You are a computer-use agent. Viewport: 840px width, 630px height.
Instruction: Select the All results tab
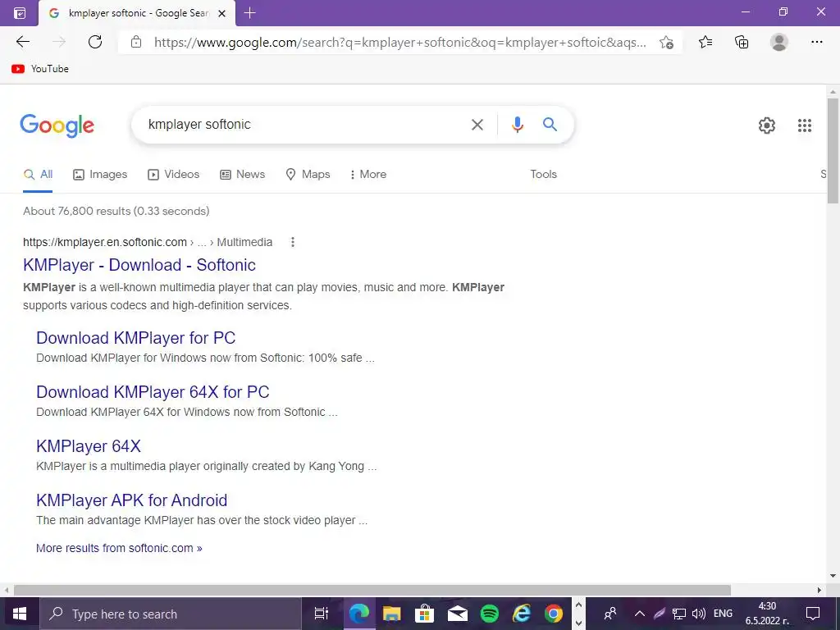(x=38, y=174)
